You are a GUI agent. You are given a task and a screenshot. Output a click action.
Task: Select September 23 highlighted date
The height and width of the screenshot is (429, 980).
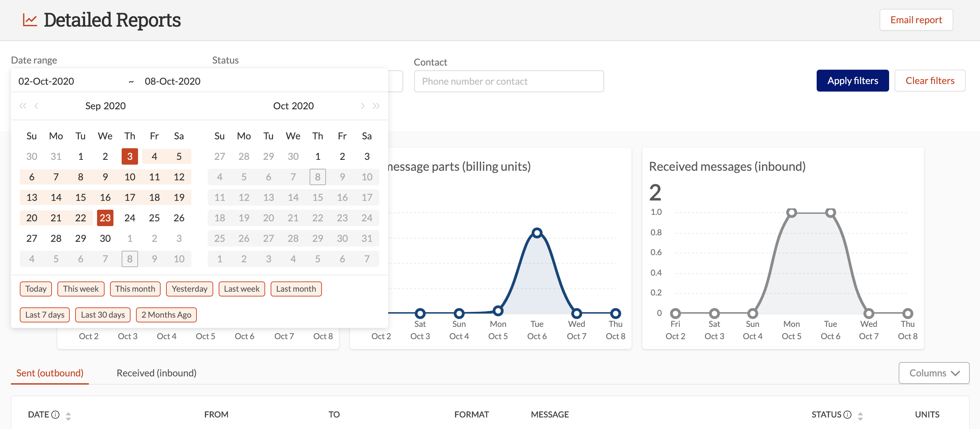pyautogui.click(x=105, y=218)
